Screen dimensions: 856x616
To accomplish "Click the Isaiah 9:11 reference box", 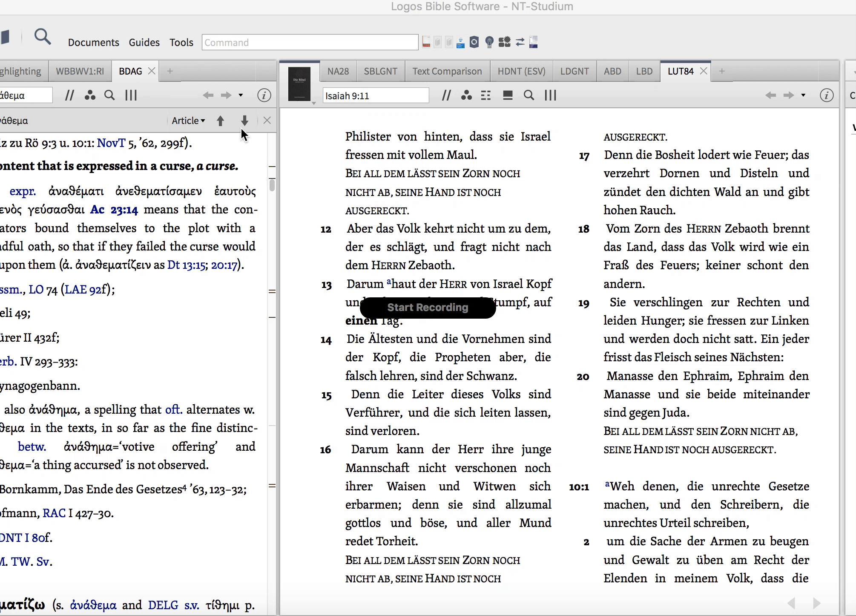I will (x=376, y=95).
